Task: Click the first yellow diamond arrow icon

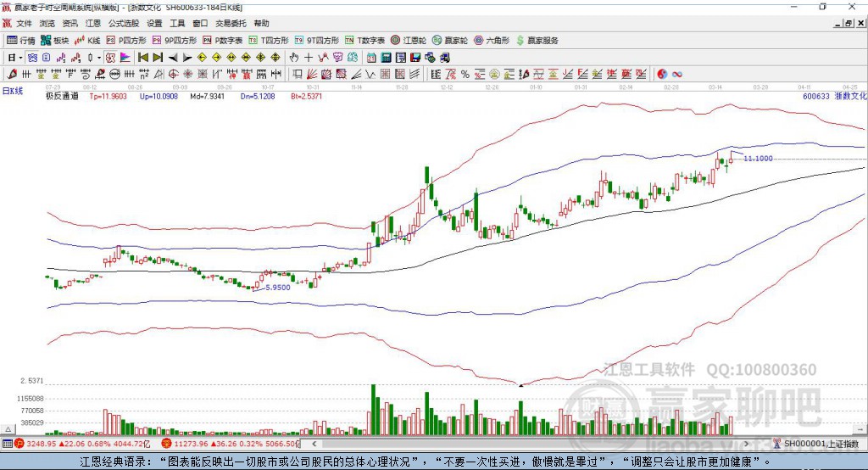Action: click(x=202, y=57)
